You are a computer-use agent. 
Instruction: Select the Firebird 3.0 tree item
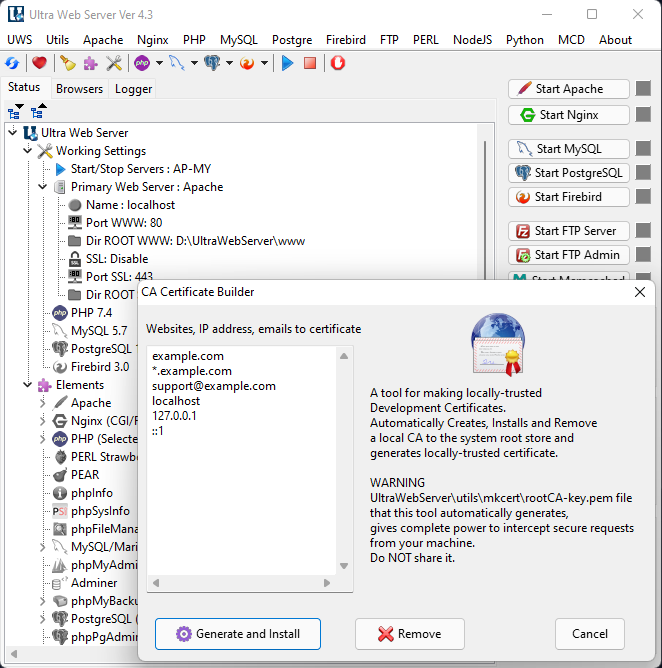100,367
